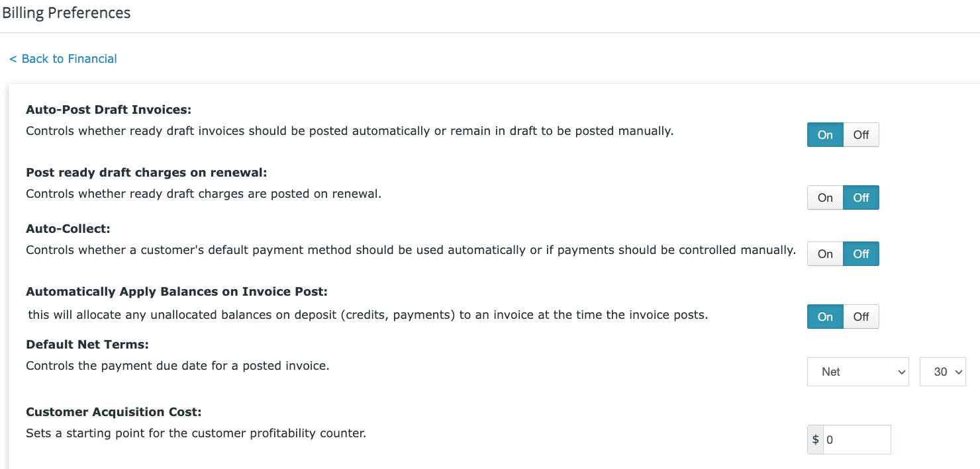Click the Post ready draft charges on renewal label

[146, 173]
